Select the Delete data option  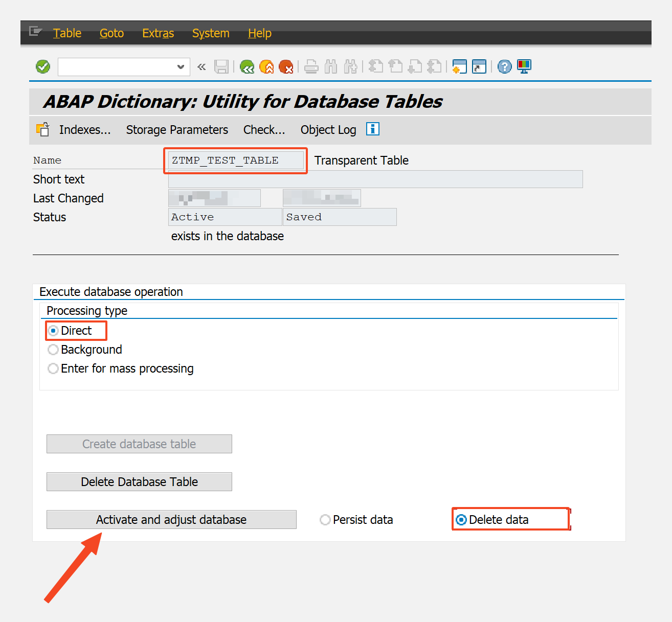[462, 519]
